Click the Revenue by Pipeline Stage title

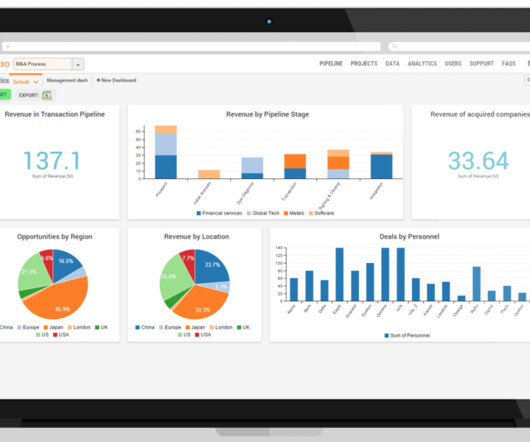click(x=267, y=115)
